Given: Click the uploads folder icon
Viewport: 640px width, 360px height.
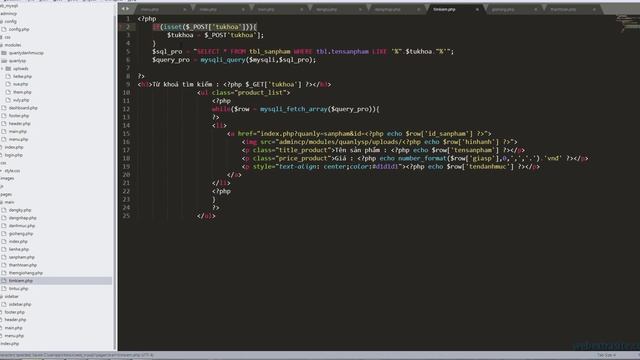Looking at the screenshot, I should (8, 69).
